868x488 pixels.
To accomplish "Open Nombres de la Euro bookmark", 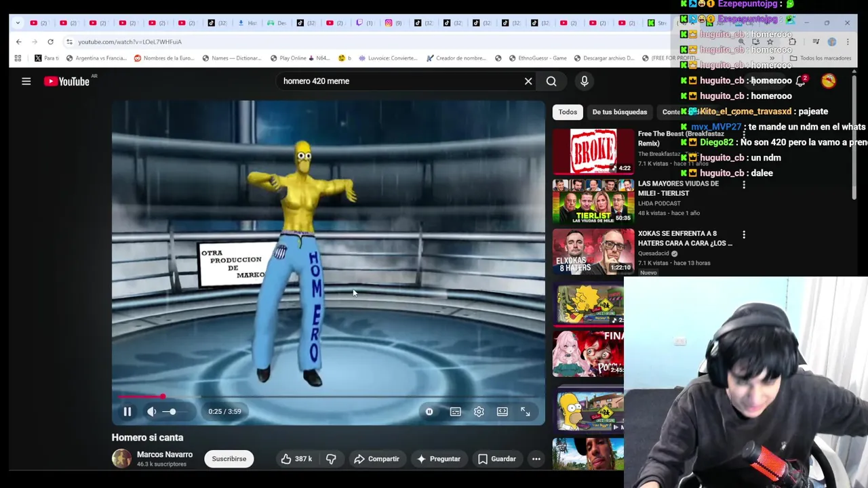I will tap(163, 58).
